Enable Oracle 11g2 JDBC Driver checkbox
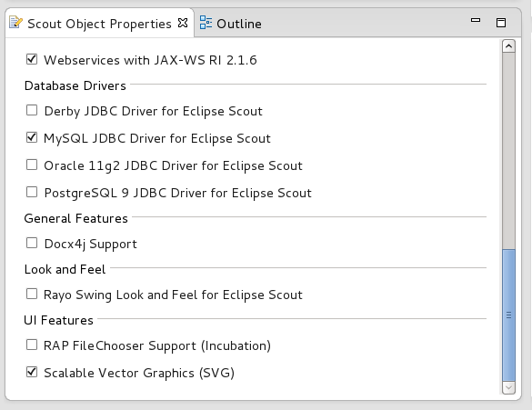This screenshot has width=532, height=410. pyautogui.click(x=32, y=165)
